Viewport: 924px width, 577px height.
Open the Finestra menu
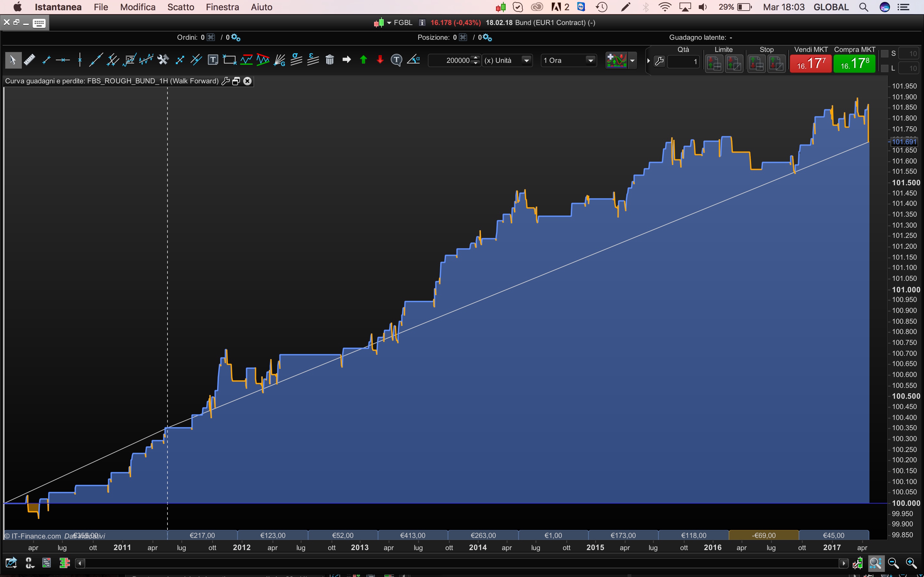coord(222,7)
